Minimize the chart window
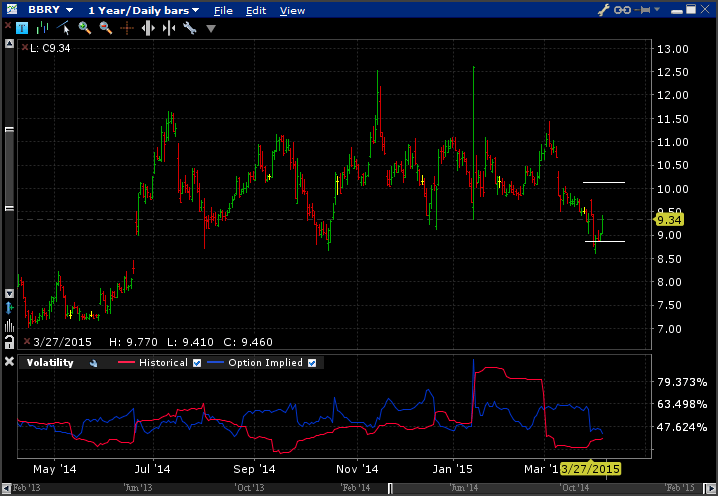This screenshot has width=718, height=496. [677, 11]
